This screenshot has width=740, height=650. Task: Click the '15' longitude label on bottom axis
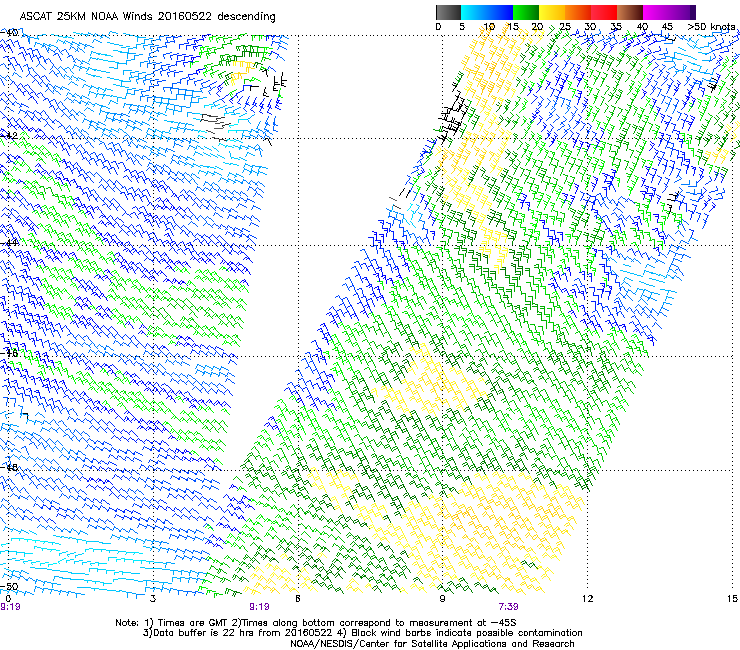[x=732, y=599]
